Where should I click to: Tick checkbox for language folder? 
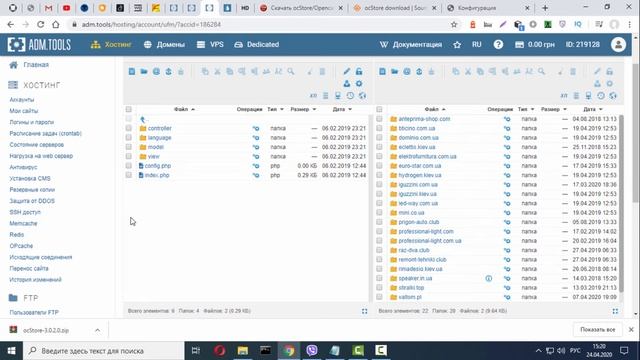coord(129,138)
